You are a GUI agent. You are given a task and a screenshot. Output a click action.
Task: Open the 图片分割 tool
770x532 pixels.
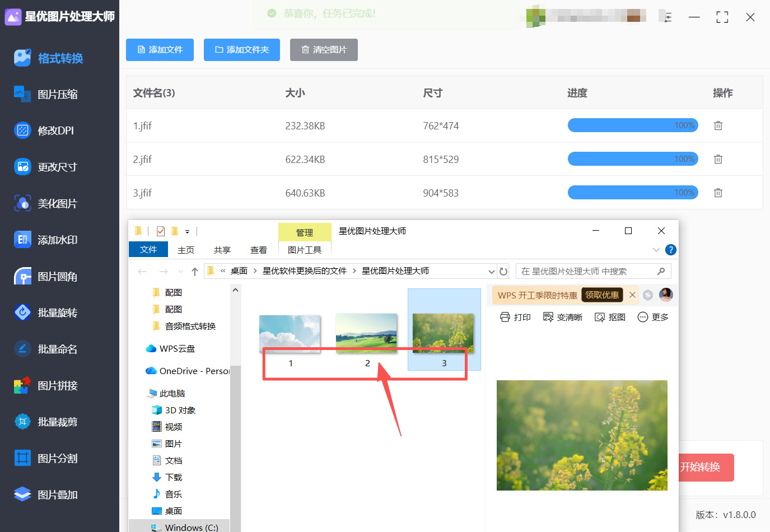46,458
